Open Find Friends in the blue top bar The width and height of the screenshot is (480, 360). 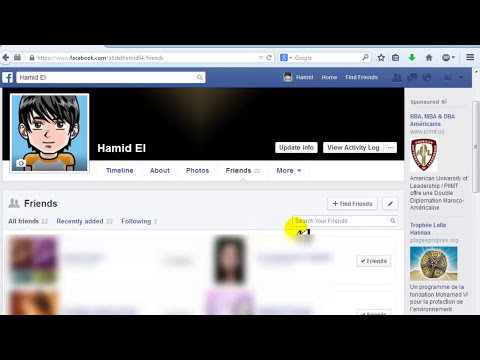pyautogui.click(x=362, y=77)
